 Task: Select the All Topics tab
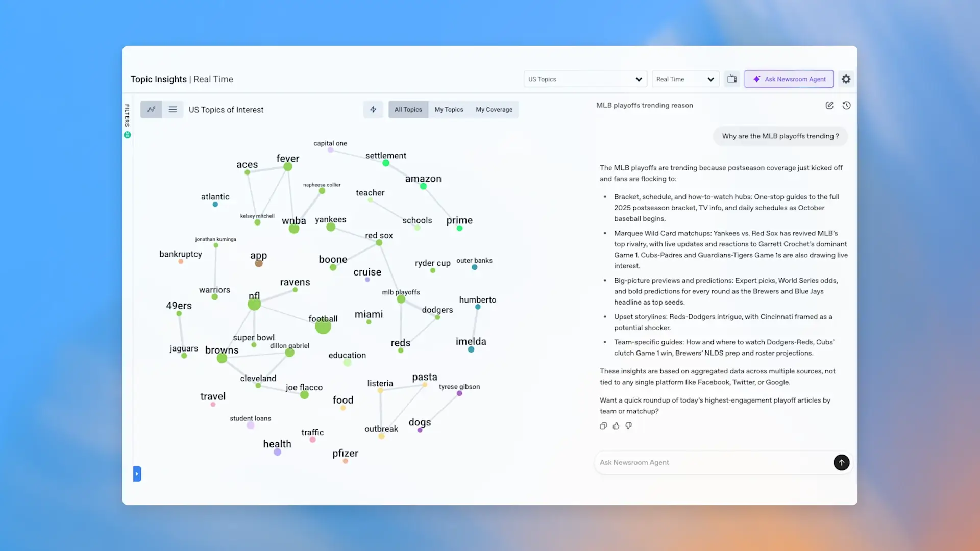[408, 109]
